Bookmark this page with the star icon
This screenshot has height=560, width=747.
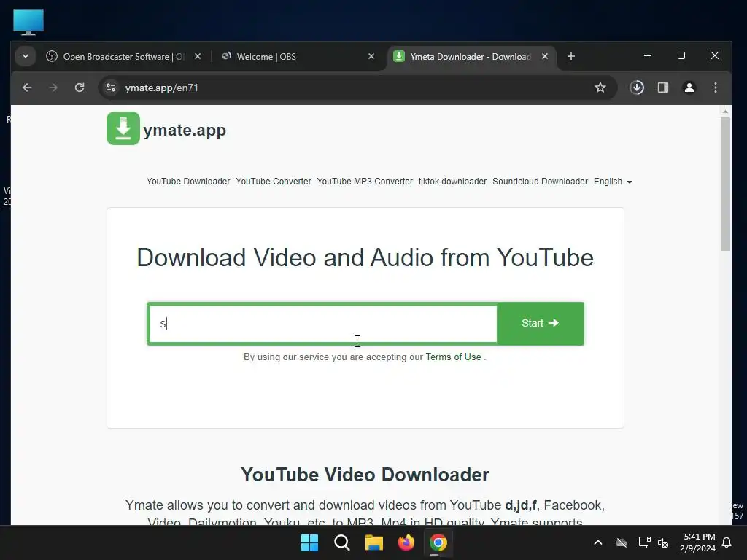pyautogui.click(x=600, y=87)
